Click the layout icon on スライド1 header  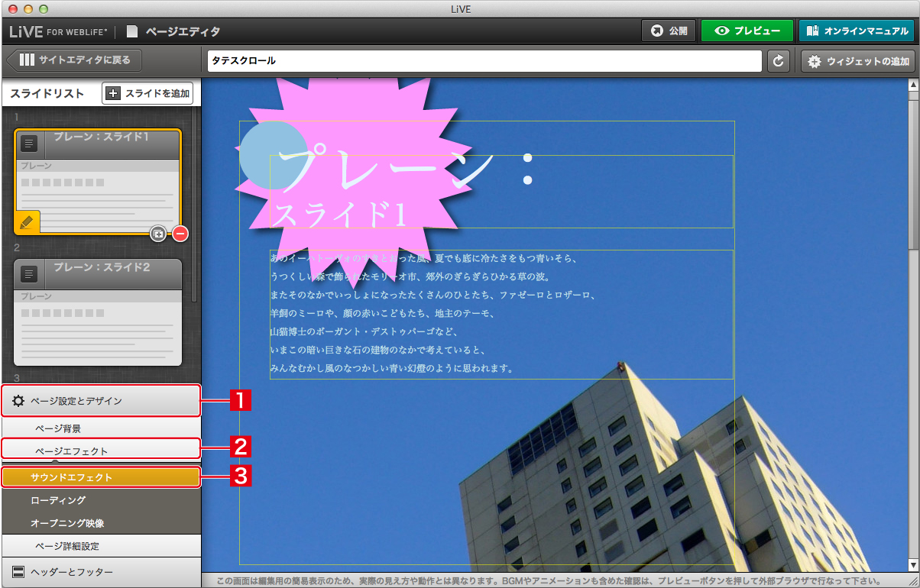point(29,144)
